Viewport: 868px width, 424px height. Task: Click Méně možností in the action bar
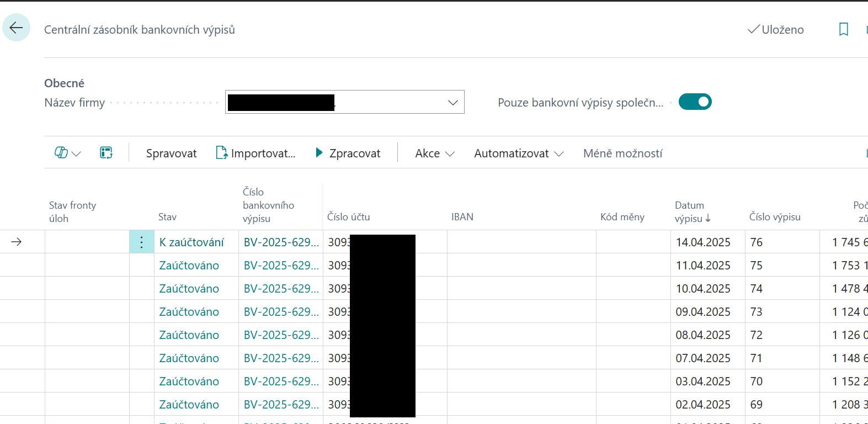pyautogui.click(x=622, y=153)
